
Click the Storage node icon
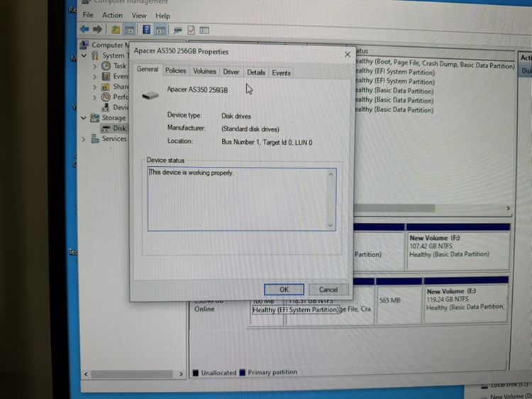tap(94, 118)
